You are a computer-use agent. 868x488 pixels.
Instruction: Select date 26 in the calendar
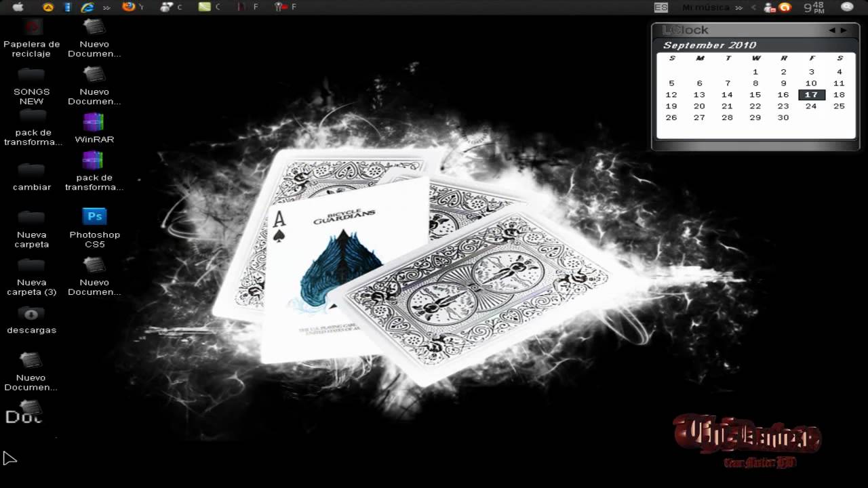pos(671,118)
